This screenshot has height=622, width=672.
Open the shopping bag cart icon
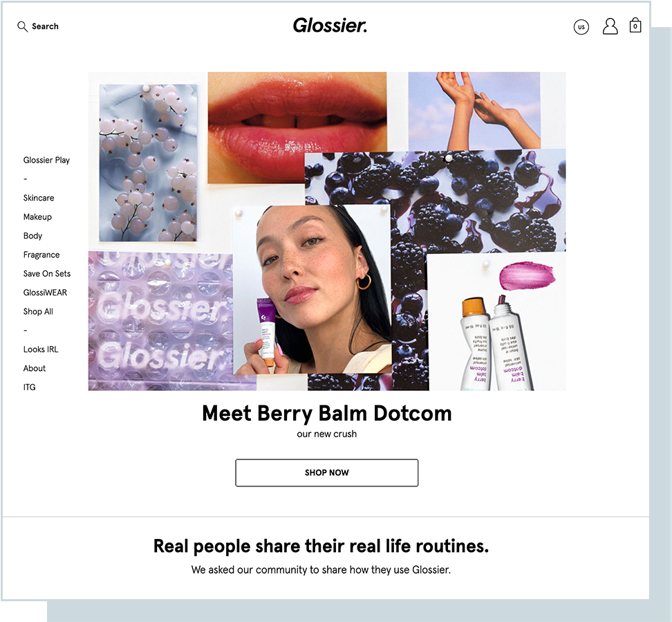[635, 26]
